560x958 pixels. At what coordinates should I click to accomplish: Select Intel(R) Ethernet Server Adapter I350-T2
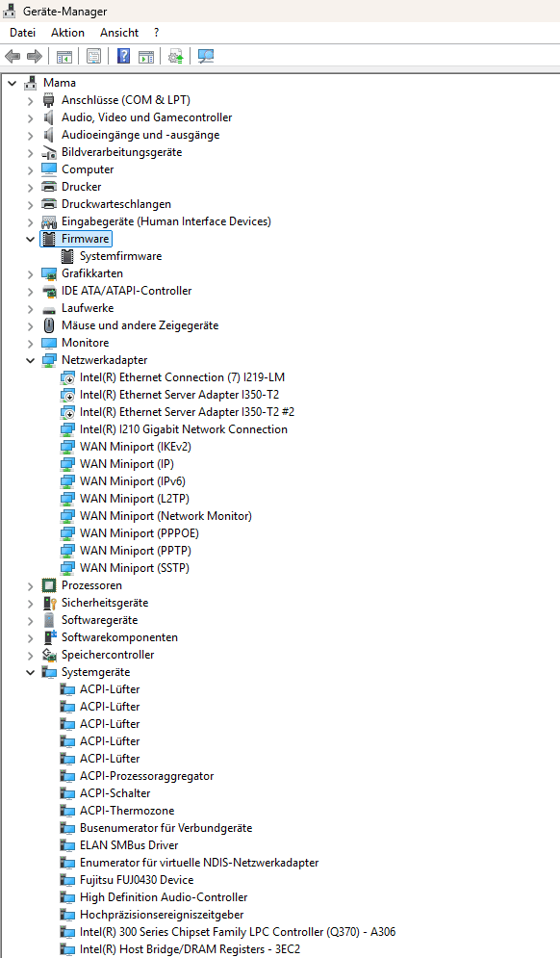(180, 395)
